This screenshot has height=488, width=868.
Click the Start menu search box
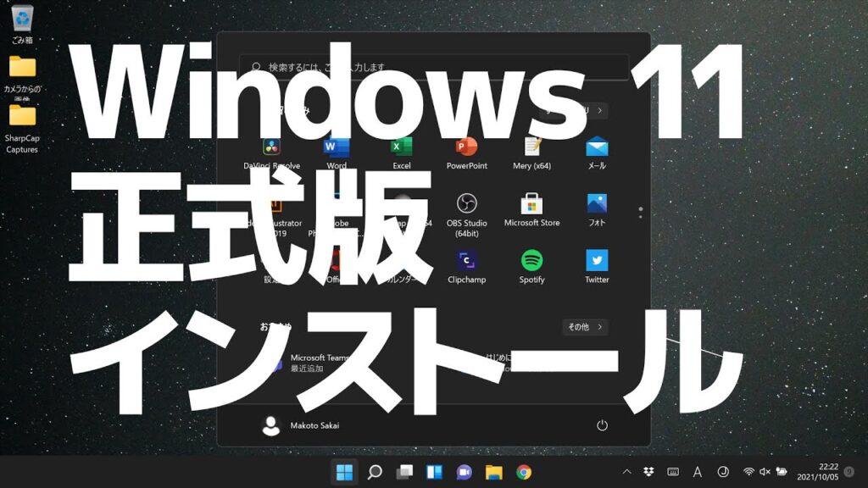click(434, 67)
